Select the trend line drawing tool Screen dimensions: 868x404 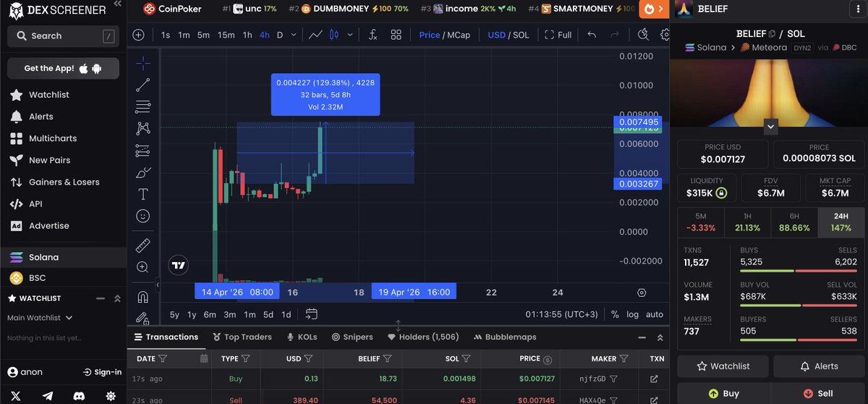(x=142, y=85)
